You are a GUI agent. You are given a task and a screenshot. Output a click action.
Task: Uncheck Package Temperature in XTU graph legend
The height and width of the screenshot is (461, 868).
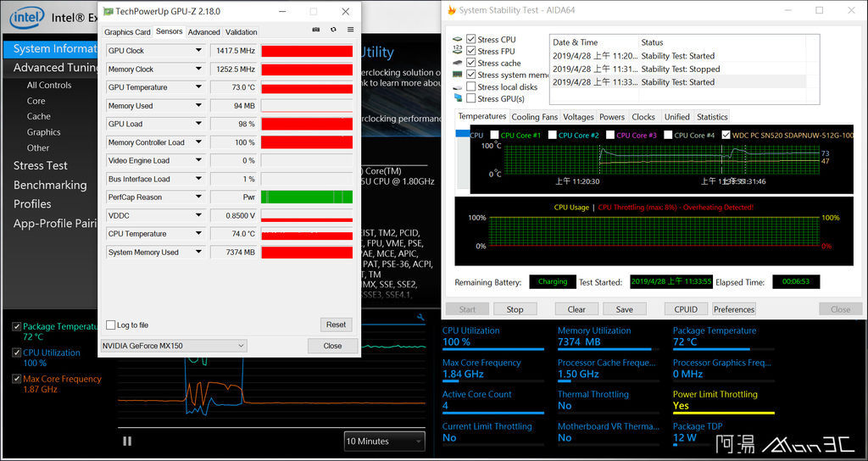[x=17, y=326]
